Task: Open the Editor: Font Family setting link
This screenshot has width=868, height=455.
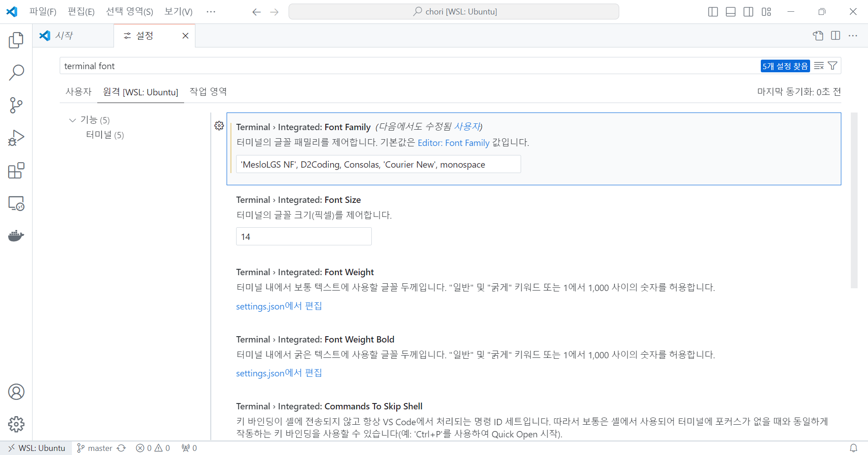Action: pyautogui.click(x=454, y=143)
